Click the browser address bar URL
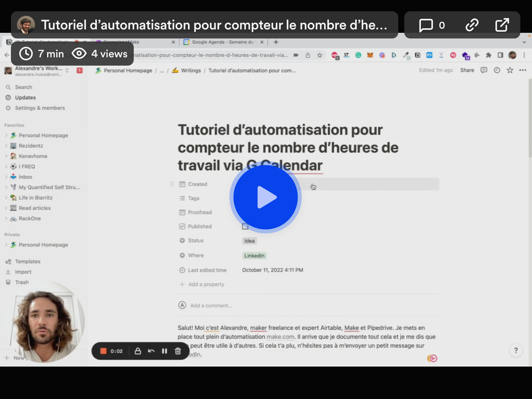 click(x=211, y=55)
